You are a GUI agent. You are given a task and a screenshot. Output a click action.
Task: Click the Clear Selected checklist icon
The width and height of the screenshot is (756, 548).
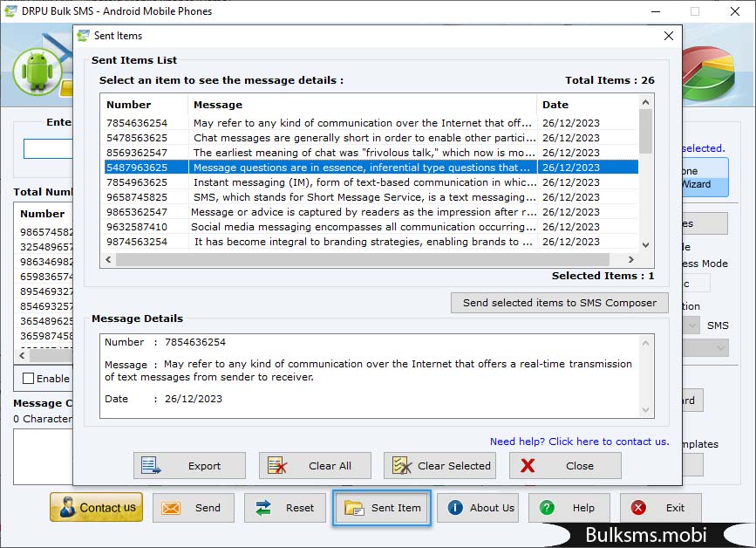pos(402,465)
